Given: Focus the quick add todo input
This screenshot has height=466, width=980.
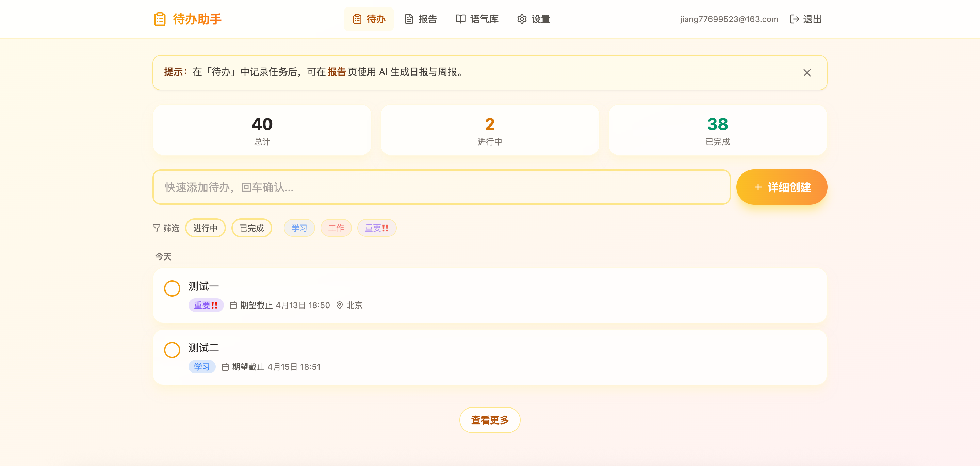Looking at the screenshot, I should click(x=441, y=187).
